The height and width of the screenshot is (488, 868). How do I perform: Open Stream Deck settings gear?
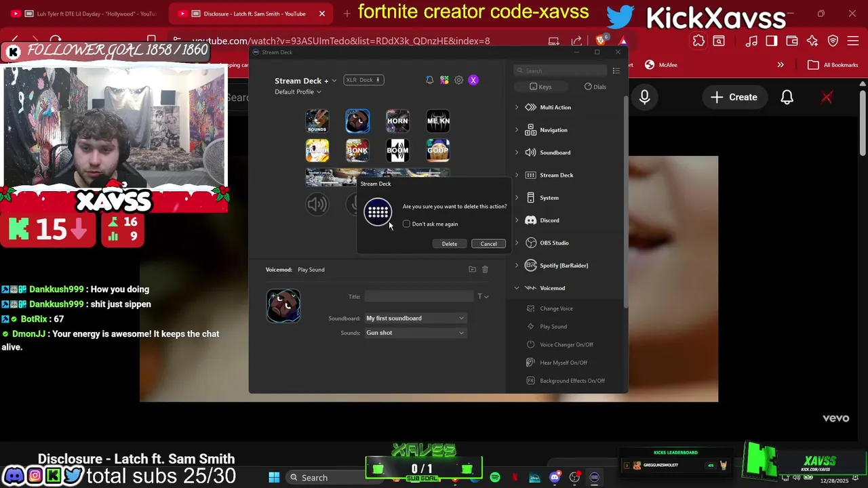tap(459, 80)
